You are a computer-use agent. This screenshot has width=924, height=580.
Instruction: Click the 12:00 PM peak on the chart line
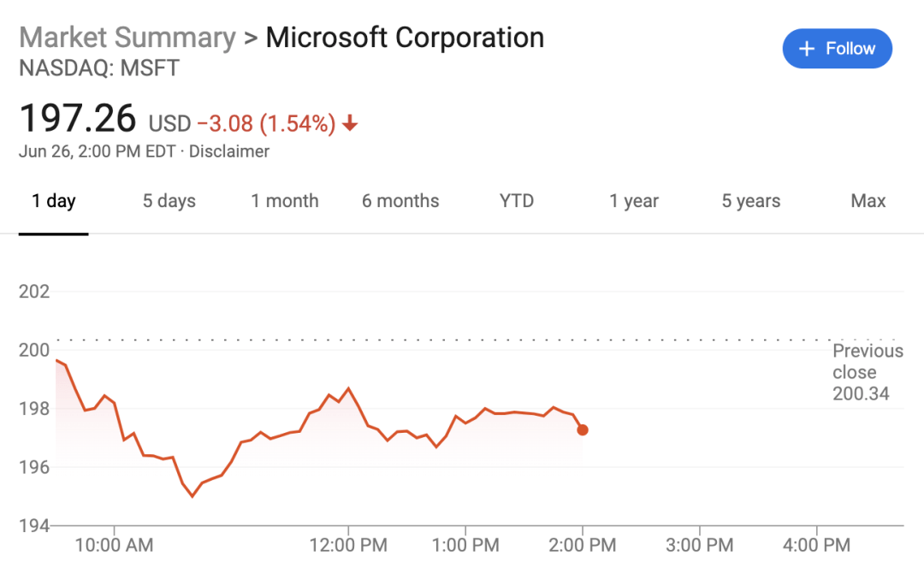(347, 388)
